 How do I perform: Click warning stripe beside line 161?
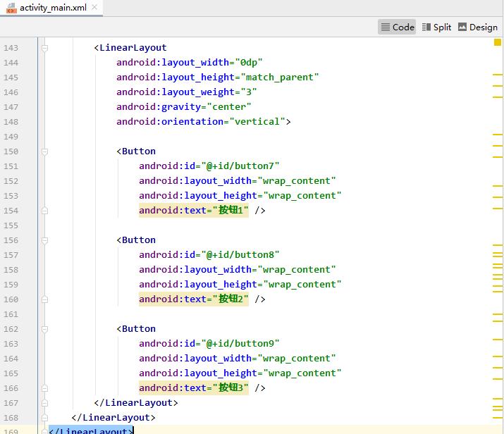tap(497, 314)
